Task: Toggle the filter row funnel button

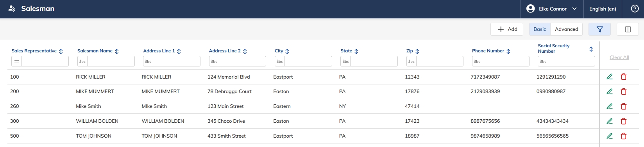Action: coord(599,29)
